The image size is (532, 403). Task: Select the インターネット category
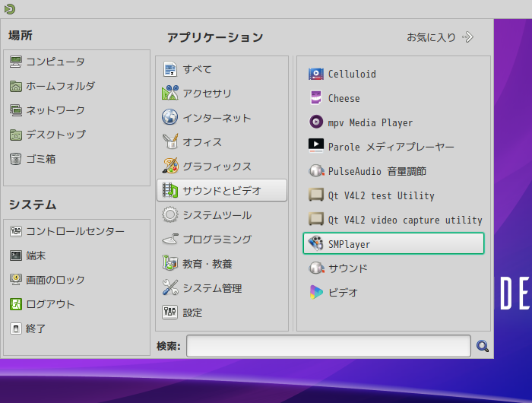(222, 118)
